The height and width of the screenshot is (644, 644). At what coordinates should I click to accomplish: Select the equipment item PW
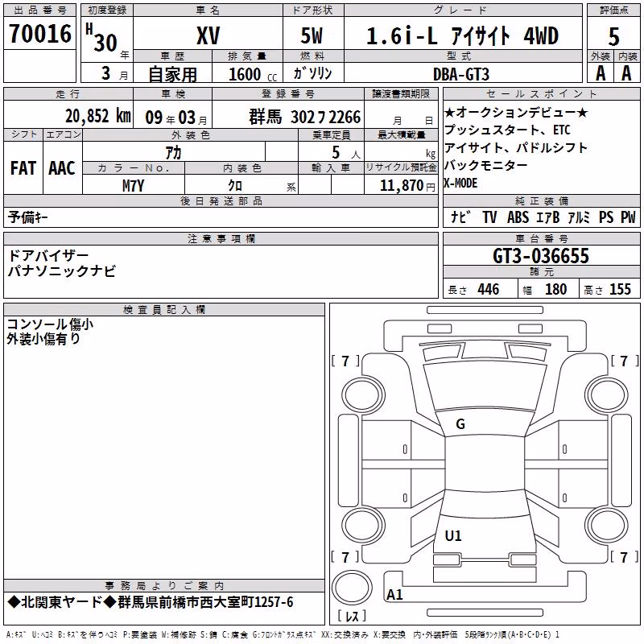point(628,217)
